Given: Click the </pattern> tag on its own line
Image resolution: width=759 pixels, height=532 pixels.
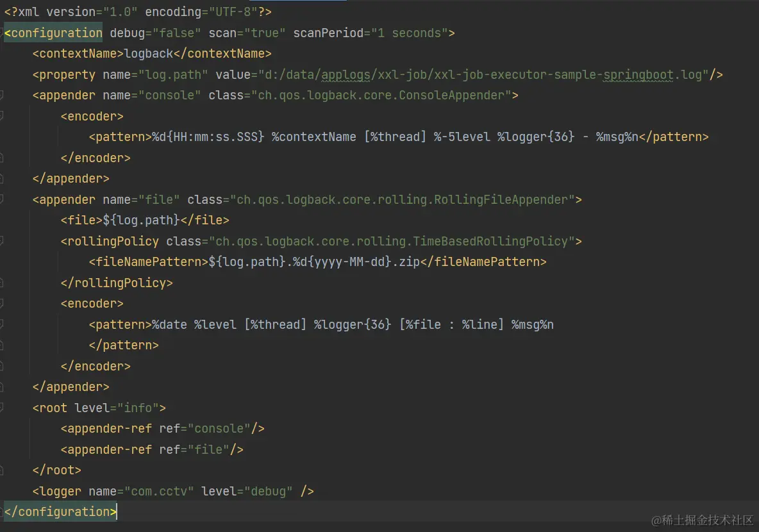Looking at the screenshot, I should pyautogui.click(x=124, y=345).
